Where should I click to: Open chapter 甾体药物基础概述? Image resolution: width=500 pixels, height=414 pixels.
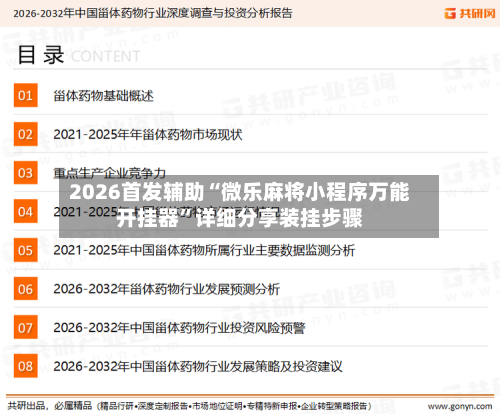103,96
